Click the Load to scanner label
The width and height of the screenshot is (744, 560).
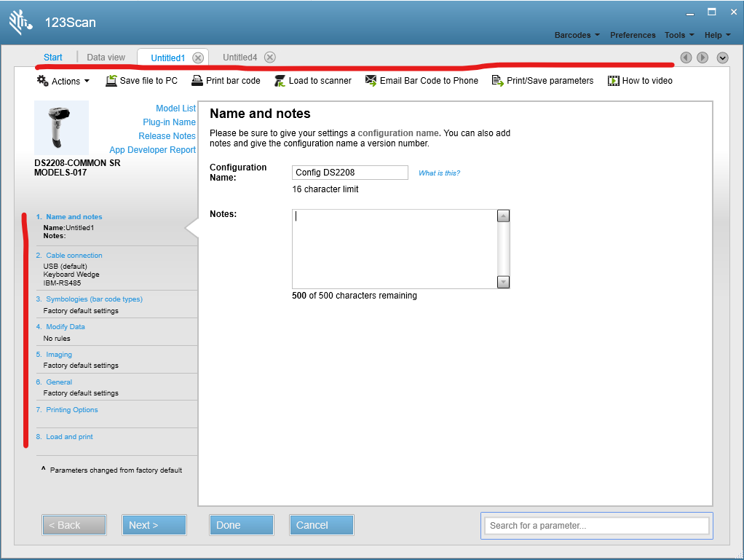[320, 81]
